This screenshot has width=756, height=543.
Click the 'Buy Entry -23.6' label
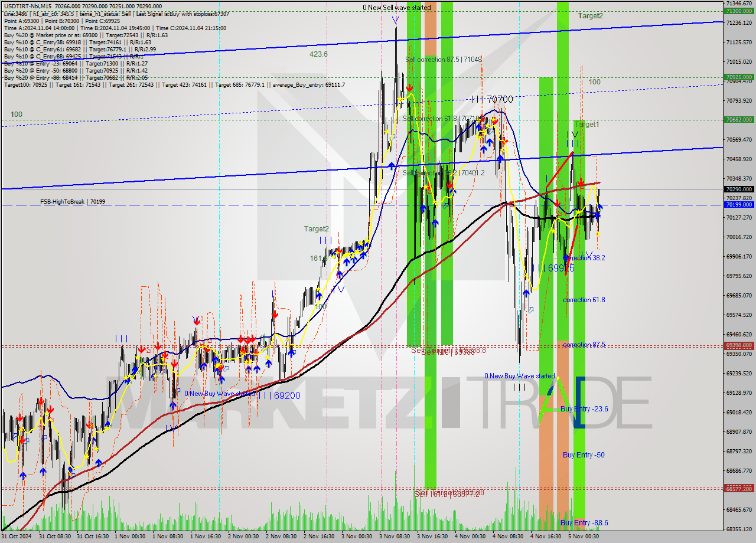click(585, 408)
